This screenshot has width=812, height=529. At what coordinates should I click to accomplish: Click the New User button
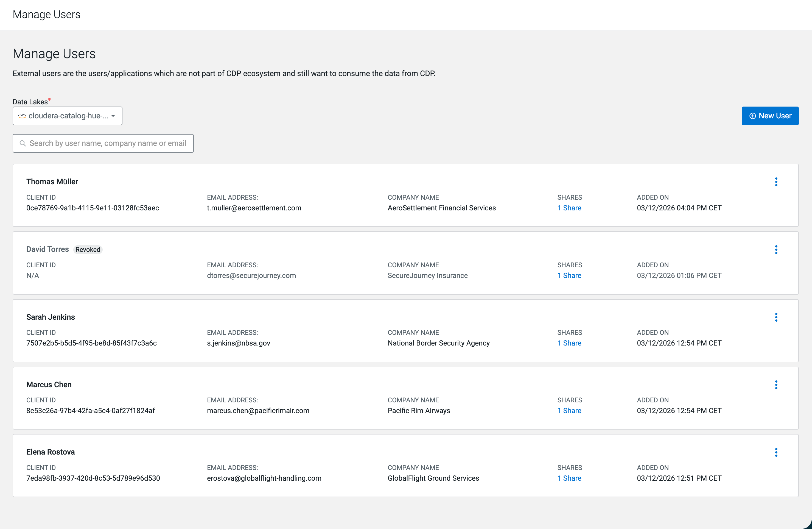[x=770, y=116]
